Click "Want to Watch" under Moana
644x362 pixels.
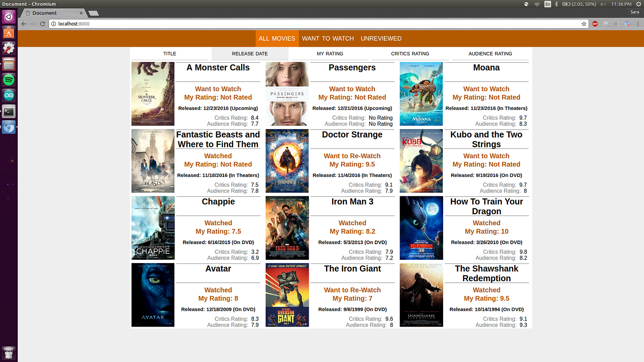pyautogui.click(x=486, y=89)
